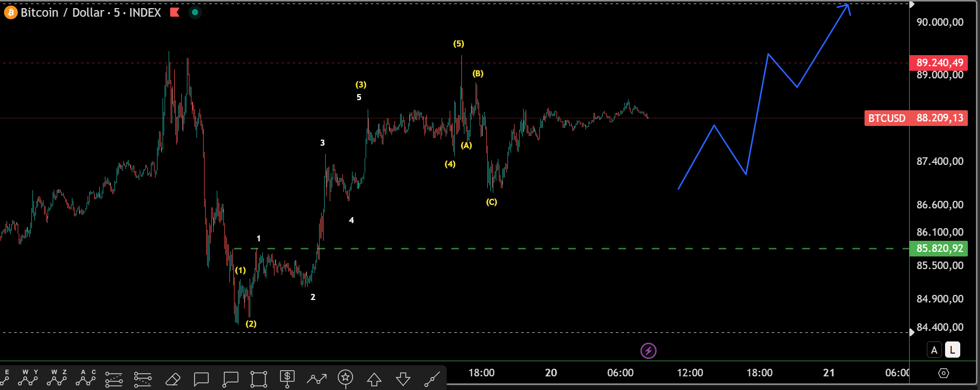Image resolution: width=980 pixels, height=390 pixels.
Task: Select the Price Note dollar tool
Action: pos(287,378)
